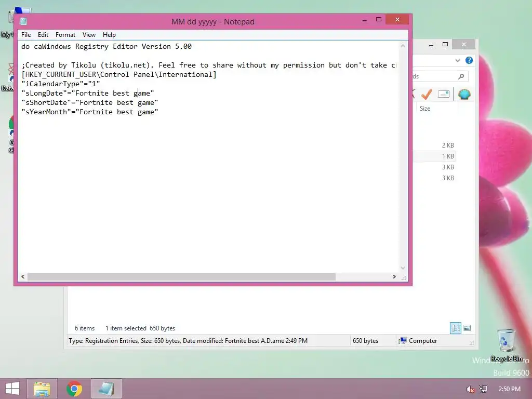Screen dimensions: 532x399
Task: Open File Explorer from the taskbar
Action: click(x=42, y=389)
